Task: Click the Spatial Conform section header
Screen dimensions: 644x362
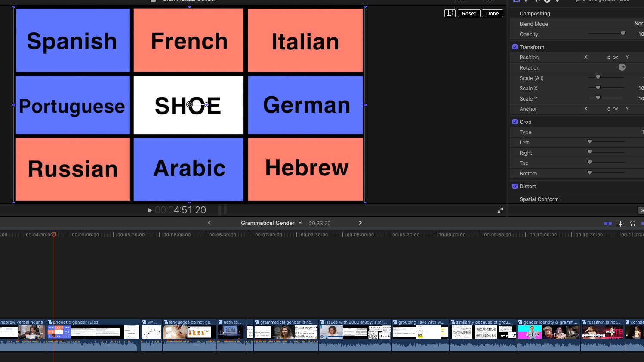Action: click(x=539, y=199)
